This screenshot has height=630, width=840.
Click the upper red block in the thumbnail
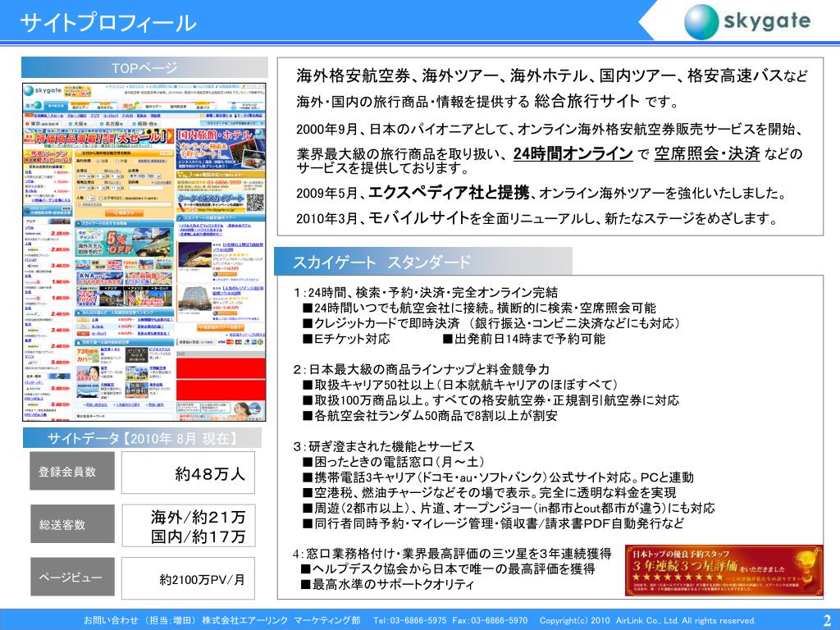pos(221,368)
